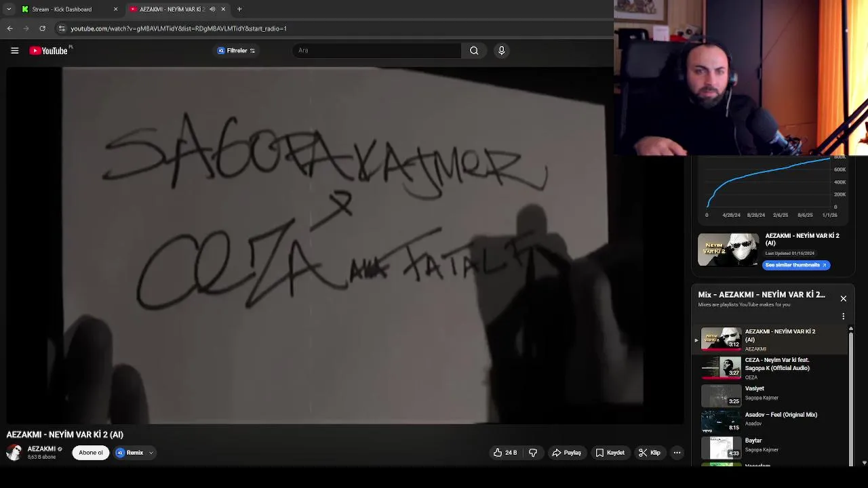Open the Filtreler filter button
The width and height of the screenshot is (868, 488).
[236, 51]
